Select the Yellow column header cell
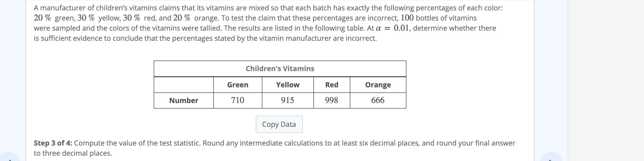Viewport: 644px width, 161px height. coord(288,85)
